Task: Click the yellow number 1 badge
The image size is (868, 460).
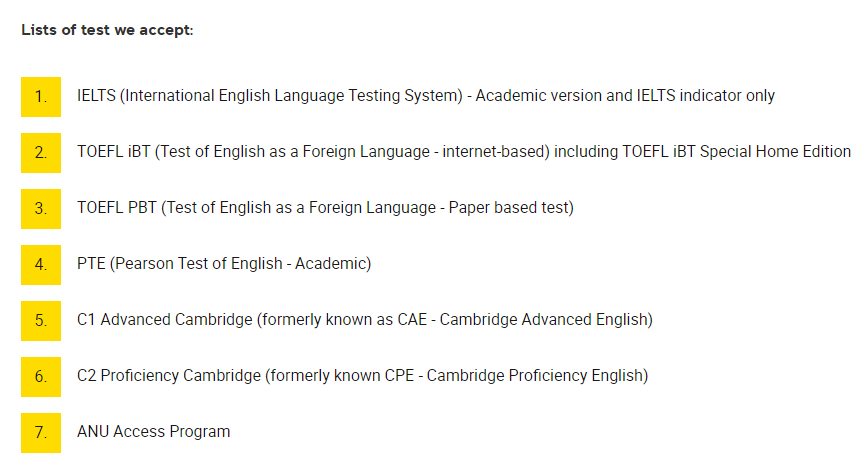Action: pos(41,97)
